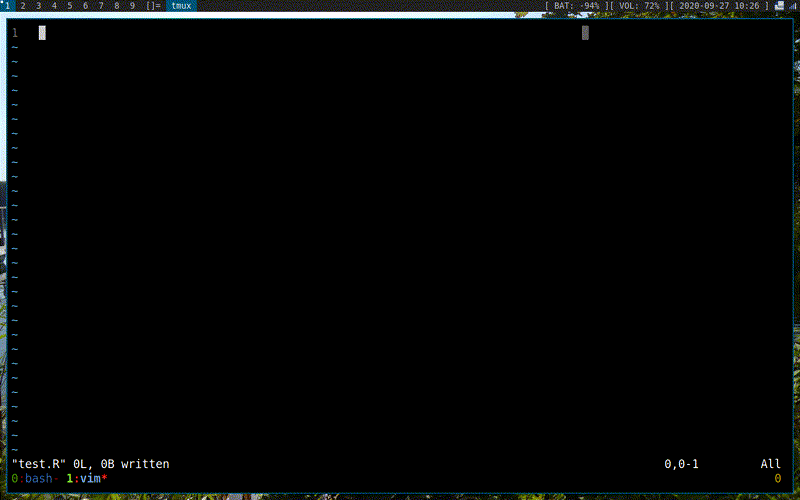The width and height of the screenshot is (800, 500).
Task: Switch to dwm tag 4
Action: (55, 6)
